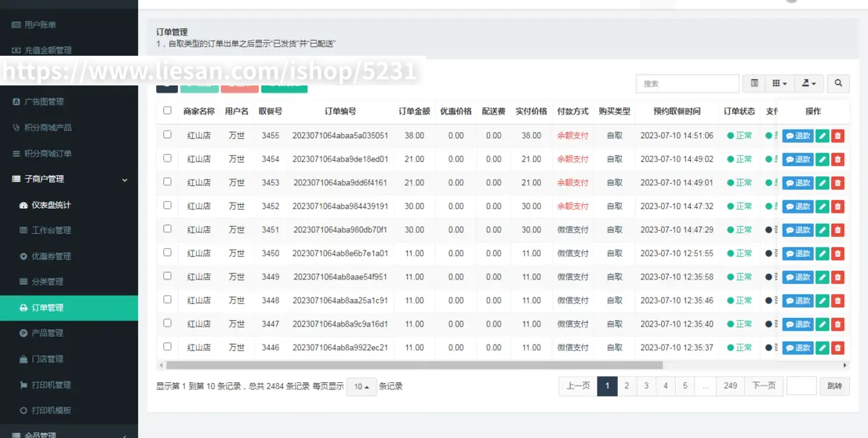Screen dimensions: 868x438
Task: Open 产品管理 in the sidebar
Action: 69,333
